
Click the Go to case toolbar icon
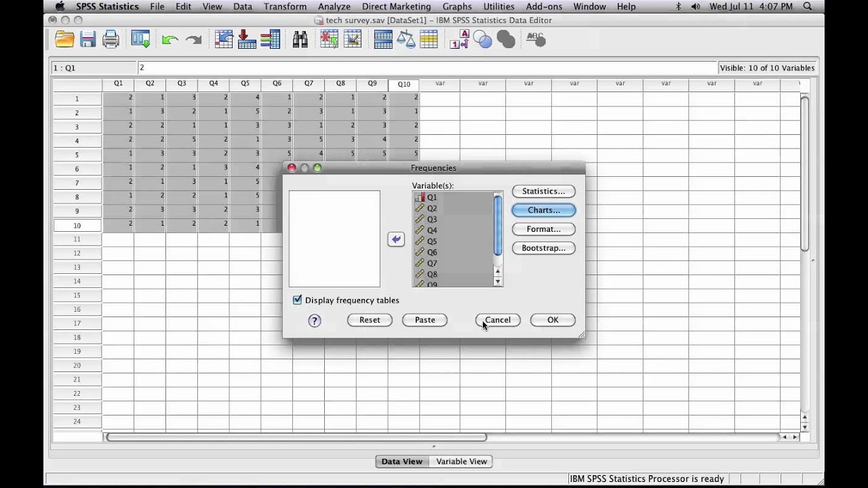point(224,40)
